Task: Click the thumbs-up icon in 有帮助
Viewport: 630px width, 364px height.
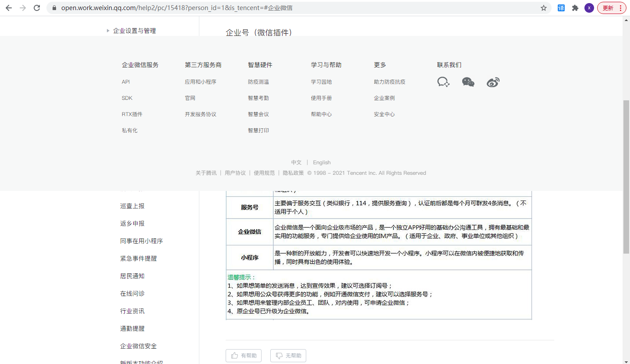Action: click(235, 356)
